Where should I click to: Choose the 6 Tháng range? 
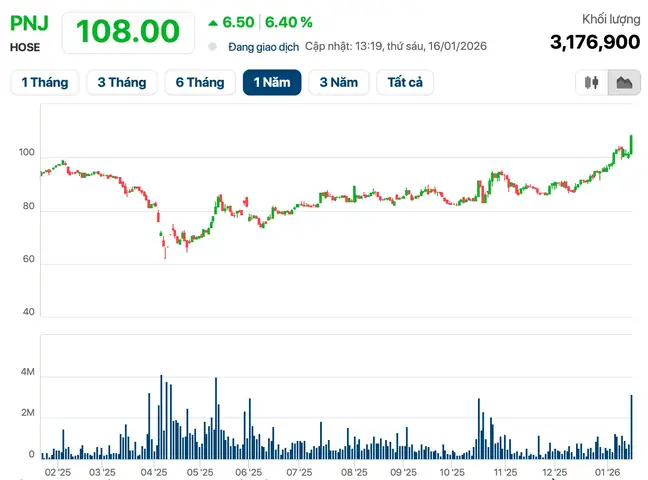point(200,82)
